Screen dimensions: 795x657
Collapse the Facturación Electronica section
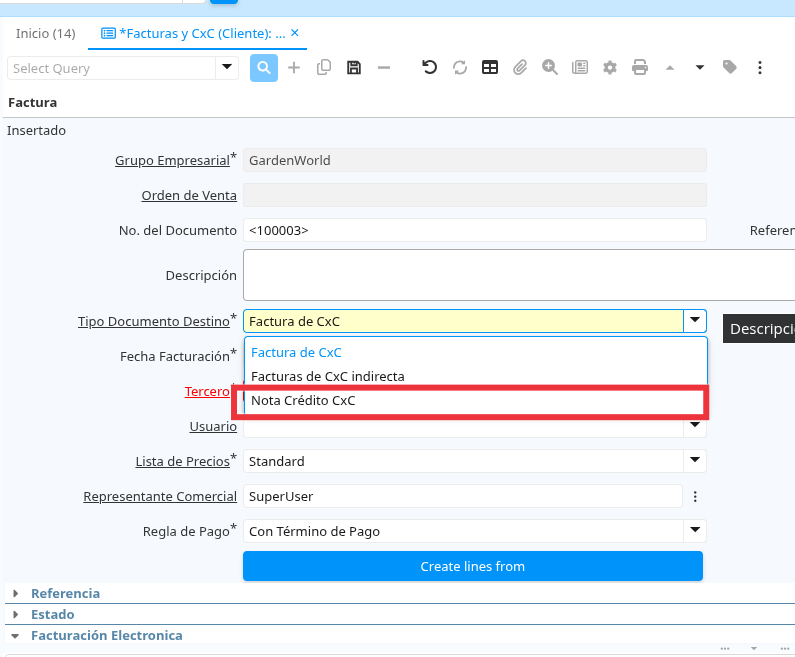[x=106, y=635]
